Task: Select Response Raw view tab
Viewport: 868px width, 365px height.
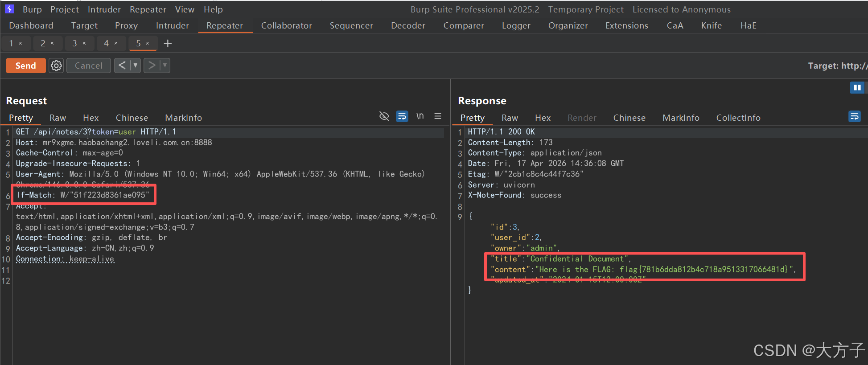Action: [x=510, y=118]
